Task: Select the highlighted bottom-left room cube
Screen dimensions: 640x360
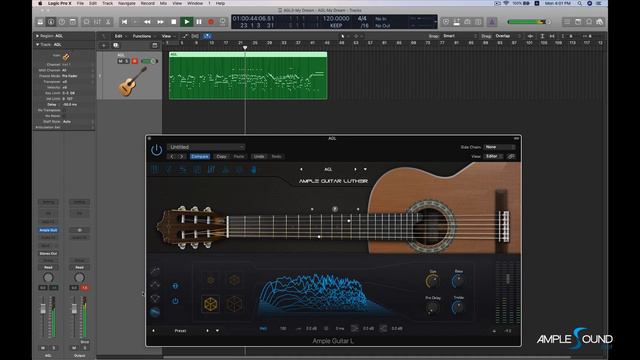Action: pos(211,304)
